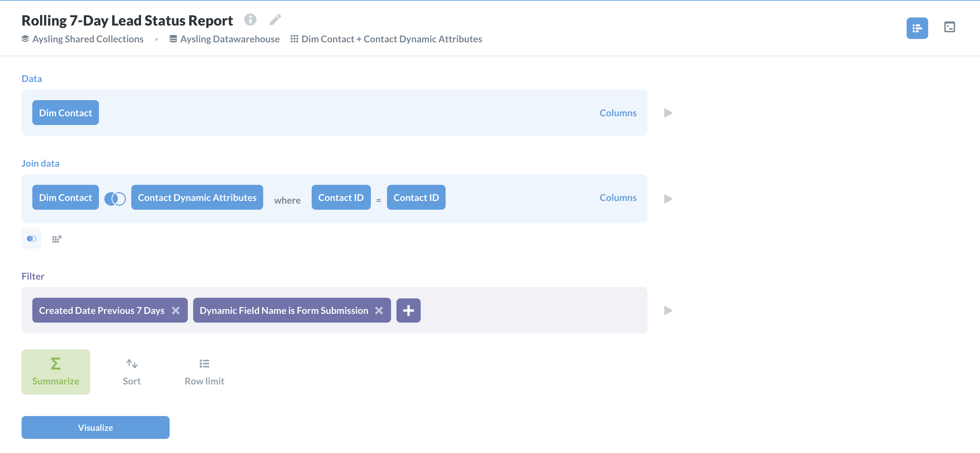Add a custom column with the grid-plus icon
The height and width of the screenshot is (453, 980).
[x=56, y=239]
